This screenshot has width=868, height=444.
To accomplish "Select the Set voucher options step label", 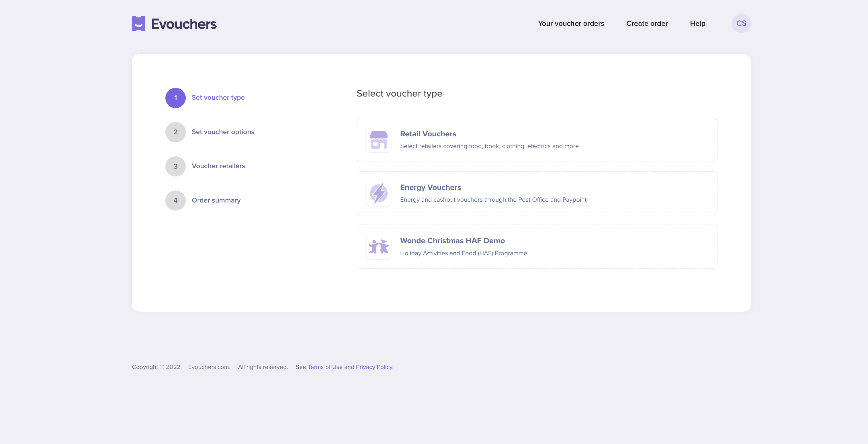I will coord(223,132).
